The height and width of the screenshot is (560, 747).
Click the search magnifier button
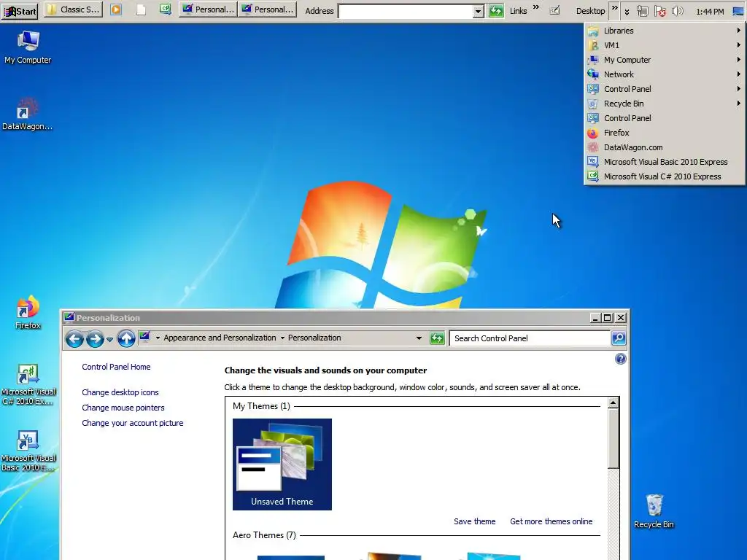tap(619, 338)
